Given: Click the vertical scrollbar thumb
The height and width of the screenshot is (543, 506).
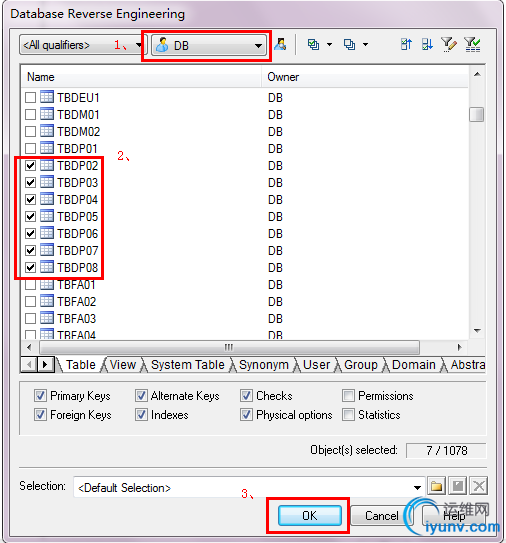Looking at the screenshot, I should (477, 114).
